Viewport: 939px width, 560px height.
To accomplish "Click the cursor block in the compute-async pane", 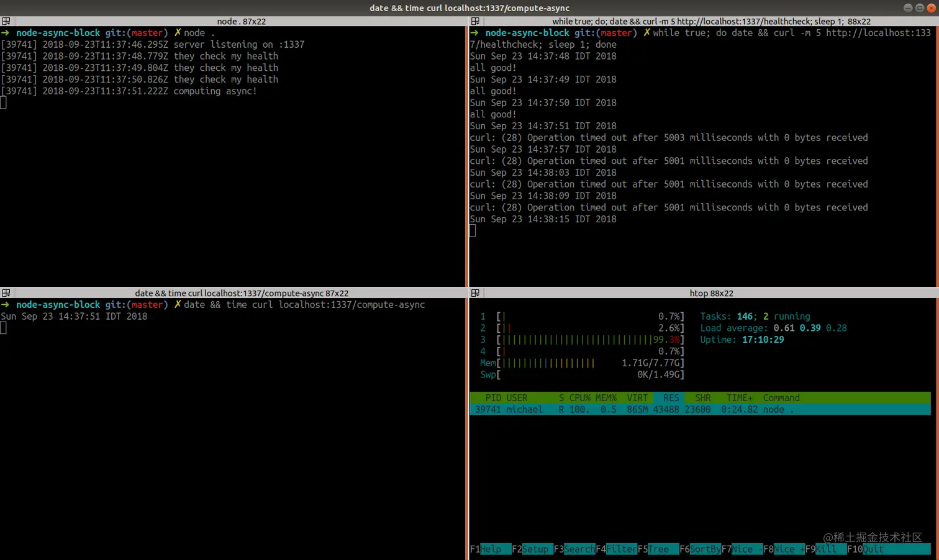I will click(4, 328).
